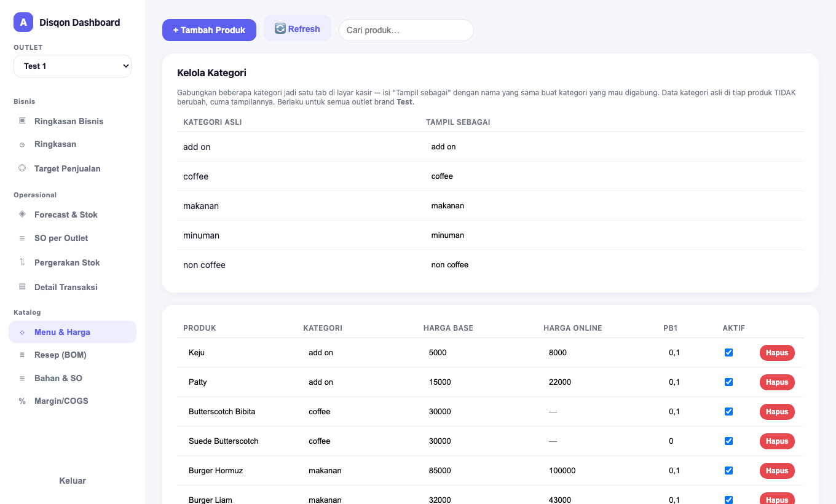This screenshot has width=836, height=504.
Task: Delete Keju with its Hapus button
Action: click(777, 353)
